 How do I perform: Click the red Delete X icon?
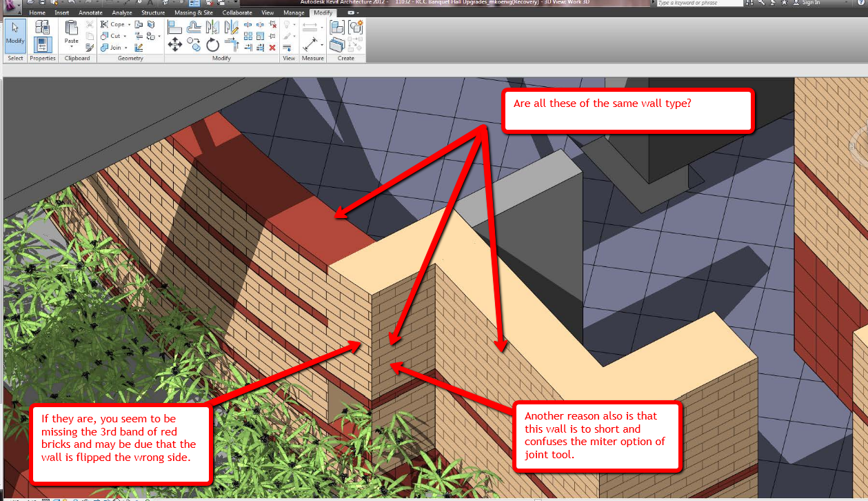coord(273,48)
